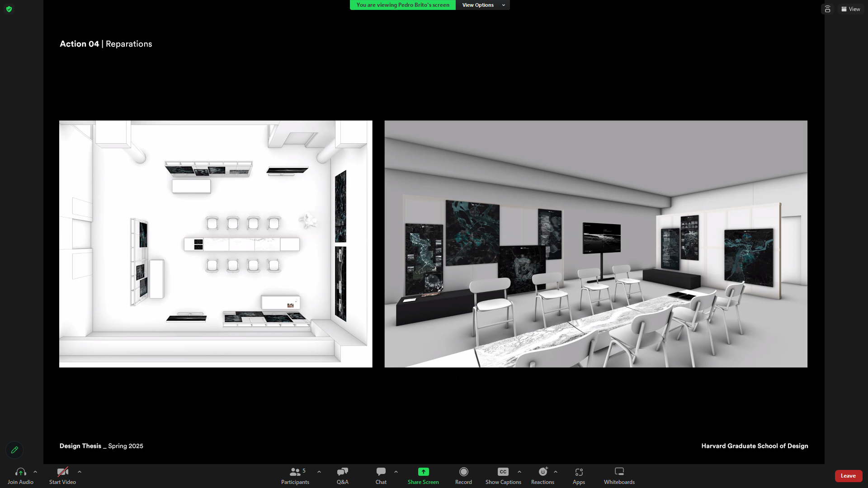Image resolution: width=868 pixels, height=488 pixels.
Task: Expand the chevron beside Reactions
Action: 556,472
